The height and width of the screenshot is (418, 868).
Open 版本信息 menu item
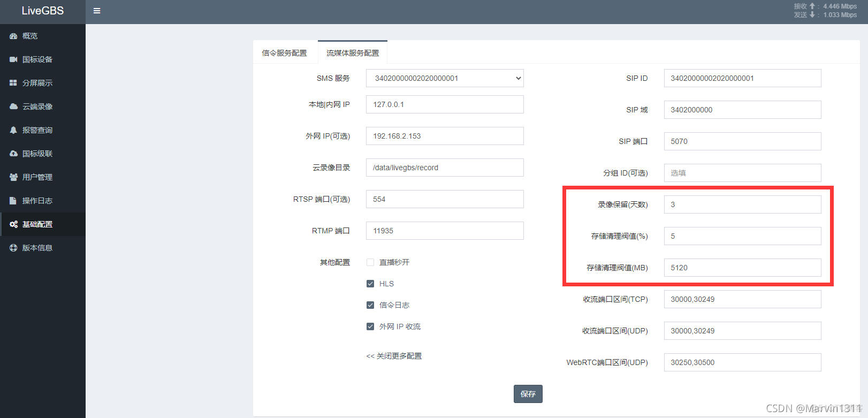(43, 248)
